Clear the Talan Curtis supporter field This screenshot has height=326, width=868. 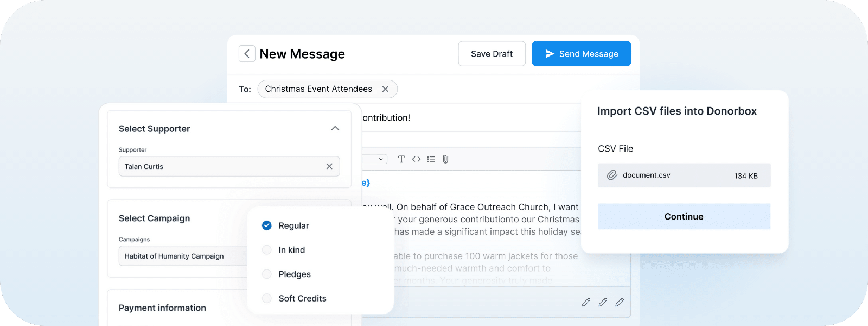click(329, 166)
